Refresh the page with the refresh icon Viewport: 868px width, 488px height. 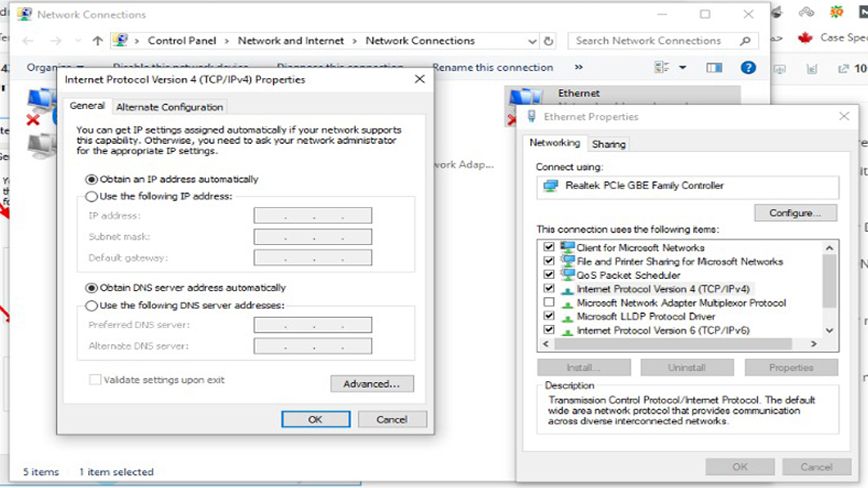point(548,40)
